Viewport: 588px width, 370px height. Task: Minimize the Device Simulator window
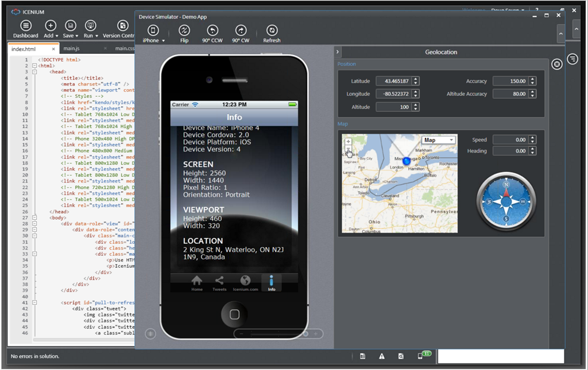click(535, 15)
